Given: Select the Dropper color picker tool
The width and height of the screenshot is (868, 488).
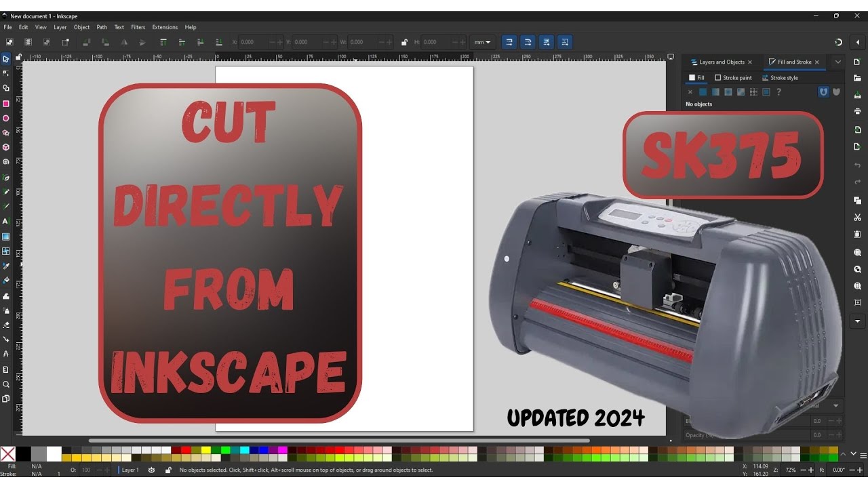Looking at the screenshot, I should coord(6,266).
